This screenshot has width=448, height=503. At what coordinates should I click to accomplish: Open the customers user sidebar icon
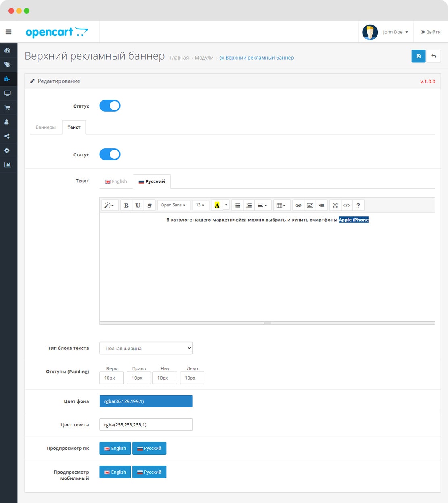coord(7,122)
